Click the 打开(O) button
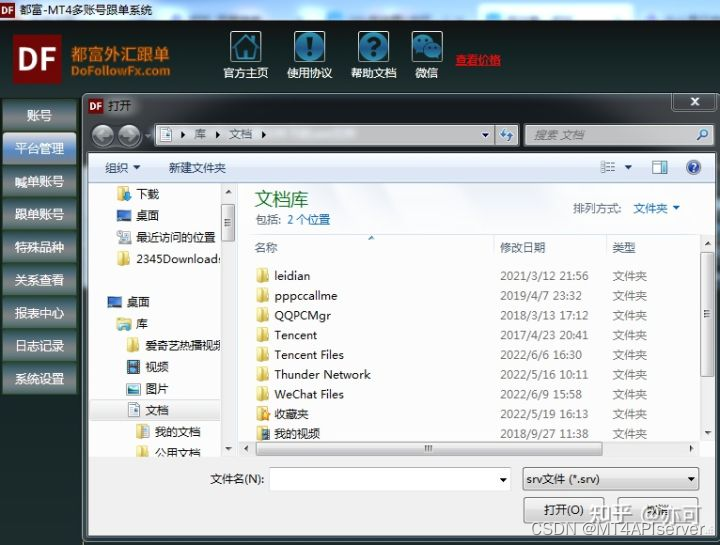Screen dimensions: 720x545 (563, 510)
